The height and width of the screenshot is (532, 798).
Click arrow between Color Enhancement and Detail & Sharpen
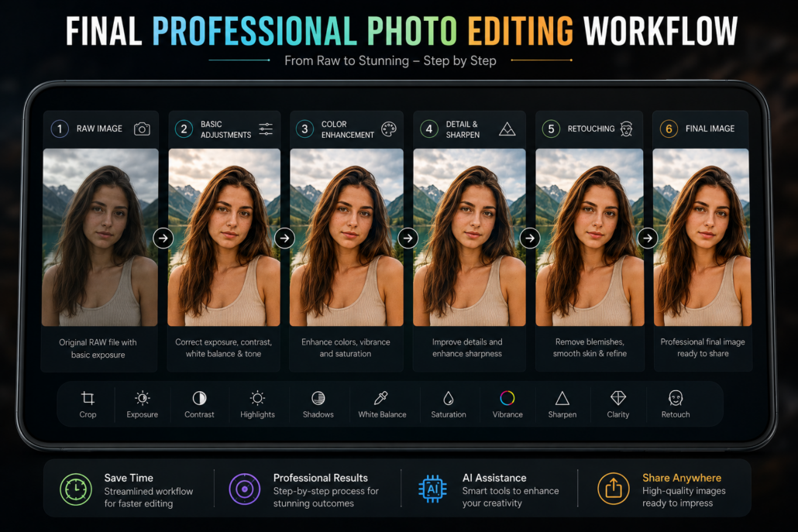tap(408, 238)
